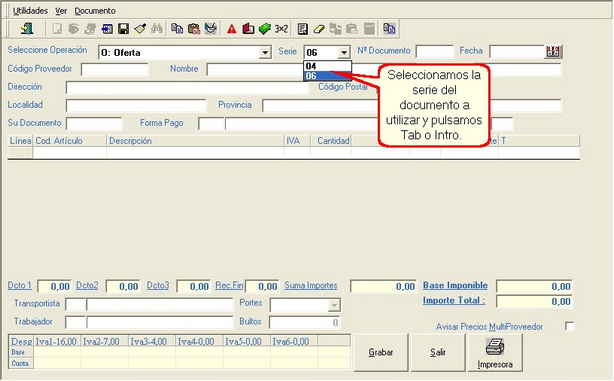Click the exit door icon in toolbar

(x=27, y=29)
